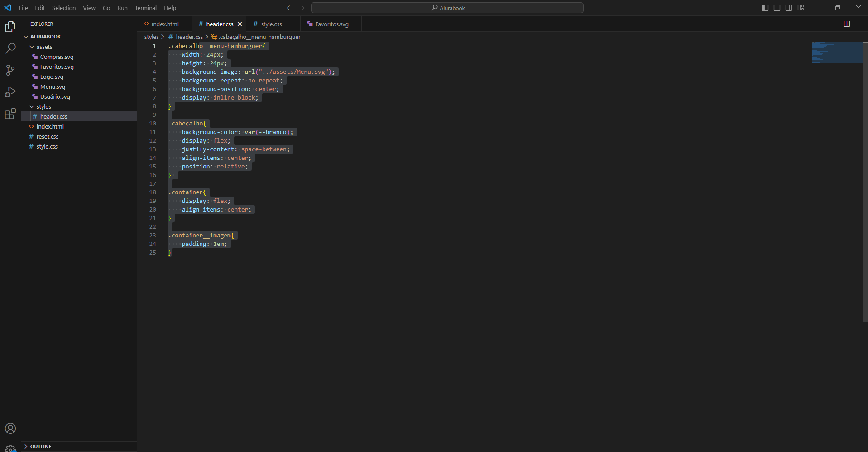
Task: Open Logo.svg file
Action: click(x=52, y=77)
